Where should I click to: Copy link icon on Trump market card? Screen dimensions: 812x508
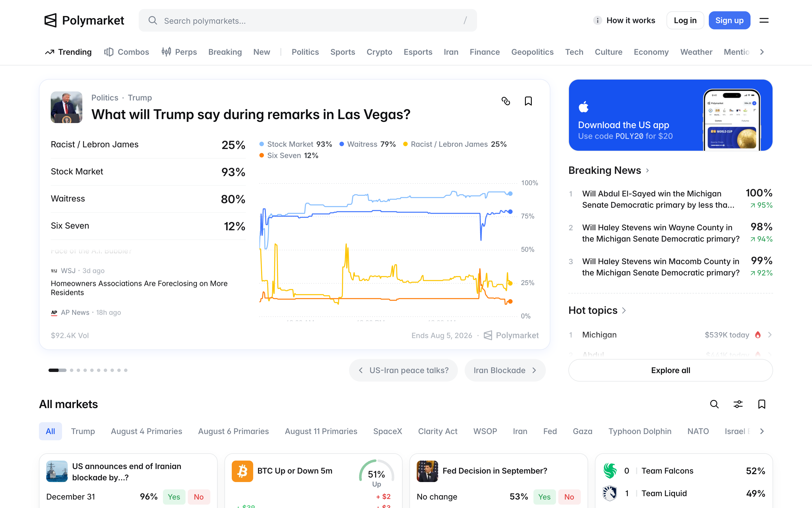point(506,101)
